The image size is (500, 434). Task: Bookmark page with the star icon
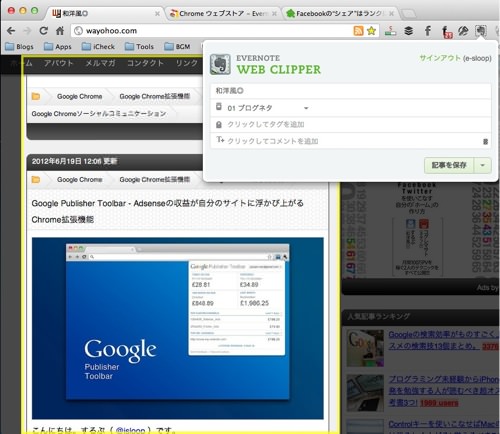tap(371, 31)
